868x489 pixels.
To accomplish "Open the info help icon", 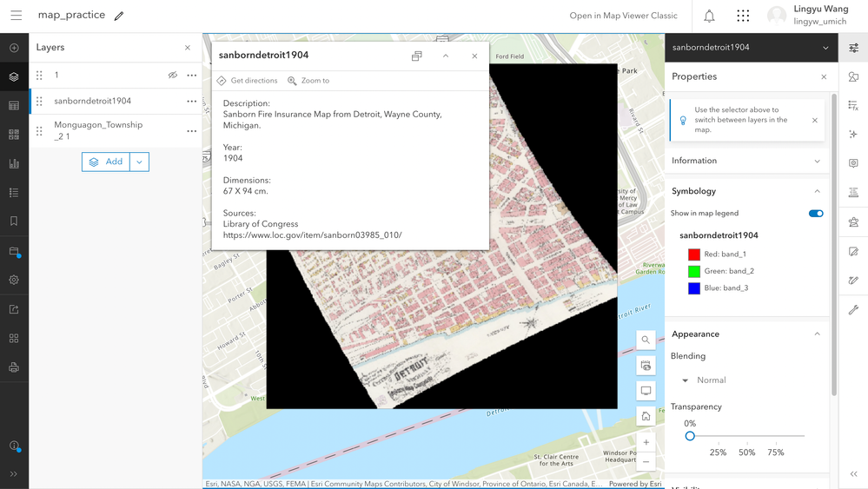I will 15,446.
